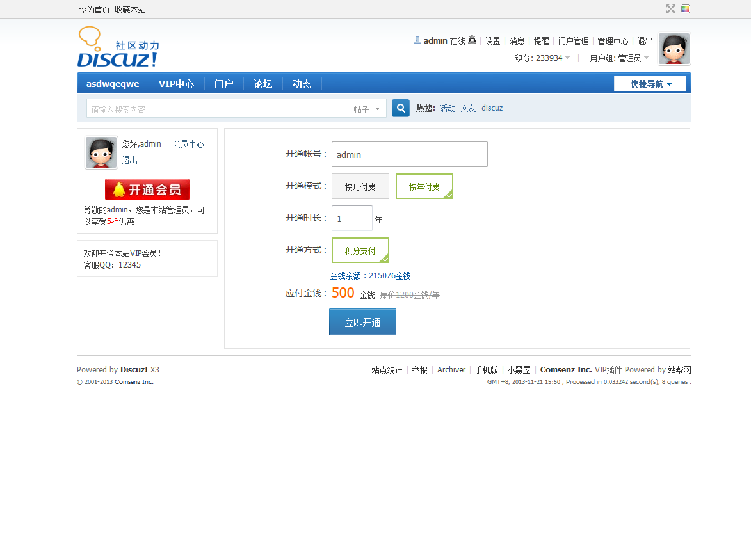Click the 举报 footer link
The image size is (751, 560).
tap(419, 370)
